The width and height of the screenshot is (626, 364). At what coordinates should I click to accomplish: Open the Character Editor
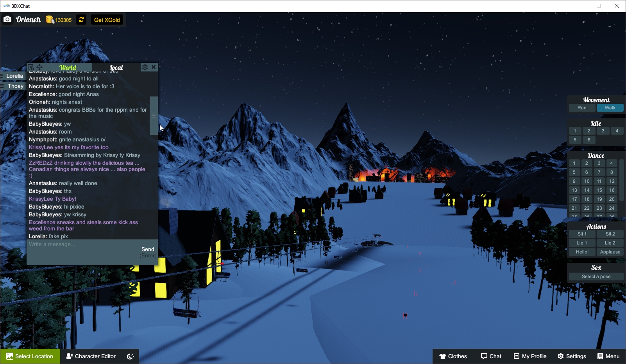tap(90, 356)
